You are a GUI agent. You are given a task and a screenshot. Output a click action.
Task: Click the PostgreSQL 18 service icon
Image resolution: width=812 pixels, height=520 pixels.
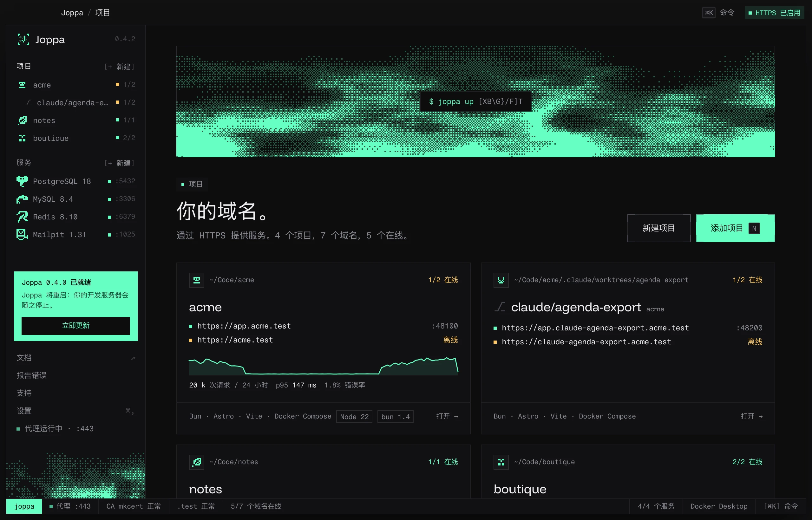click(x=22, y=181)
